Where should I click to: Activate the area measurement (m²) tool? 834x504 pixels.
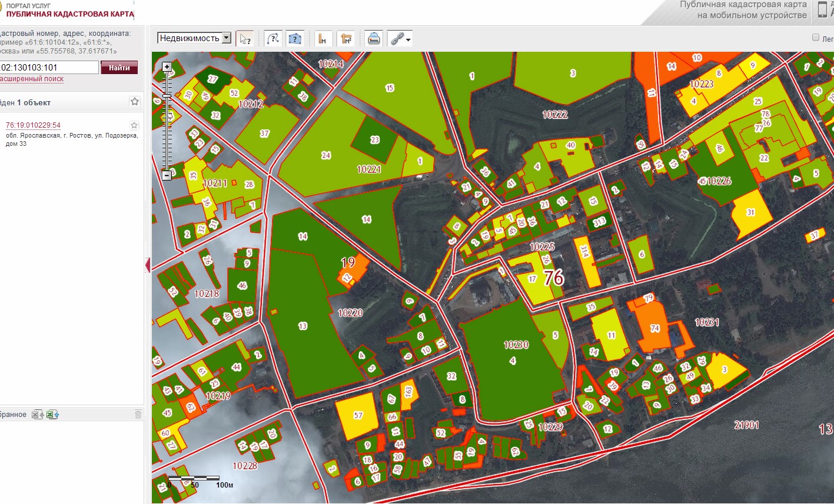(345, 39)
